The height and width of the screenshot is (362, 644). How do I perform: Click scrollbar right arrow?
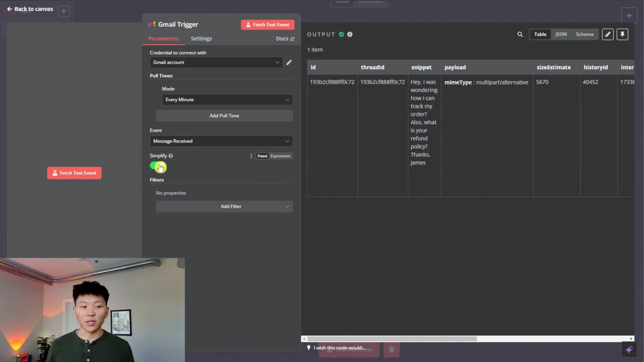tap(631, 339)
